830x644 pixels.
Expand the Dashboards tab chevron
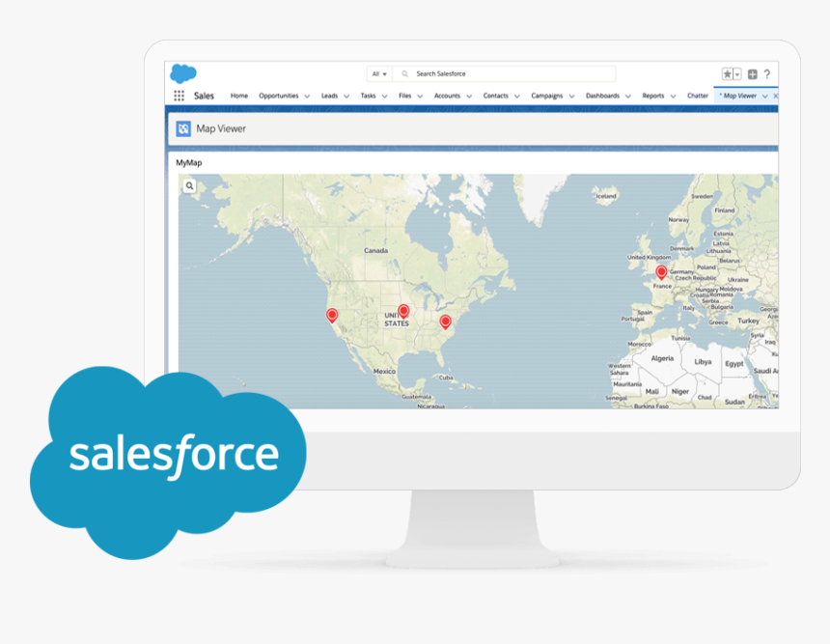pyautogui.click(x=628, y=97)
